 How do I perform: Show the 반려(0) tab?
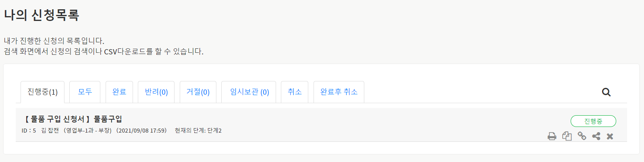[156, 92]
